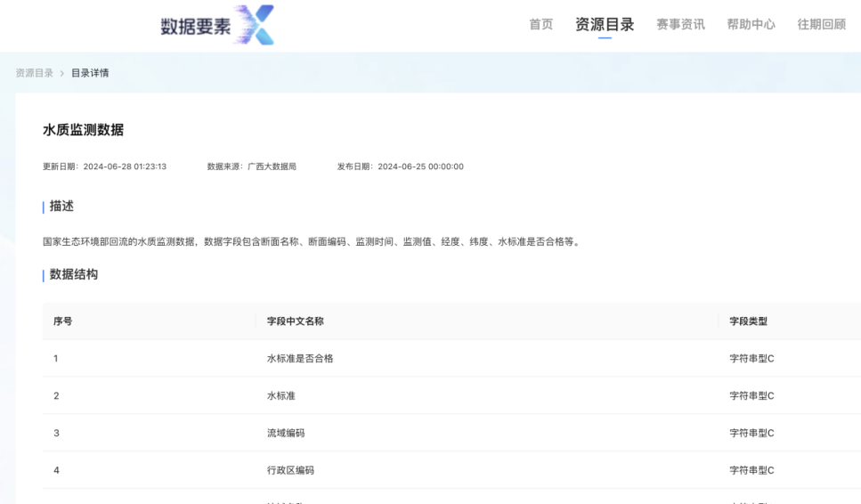Click the data source 广西大数据局

[272, 167]
